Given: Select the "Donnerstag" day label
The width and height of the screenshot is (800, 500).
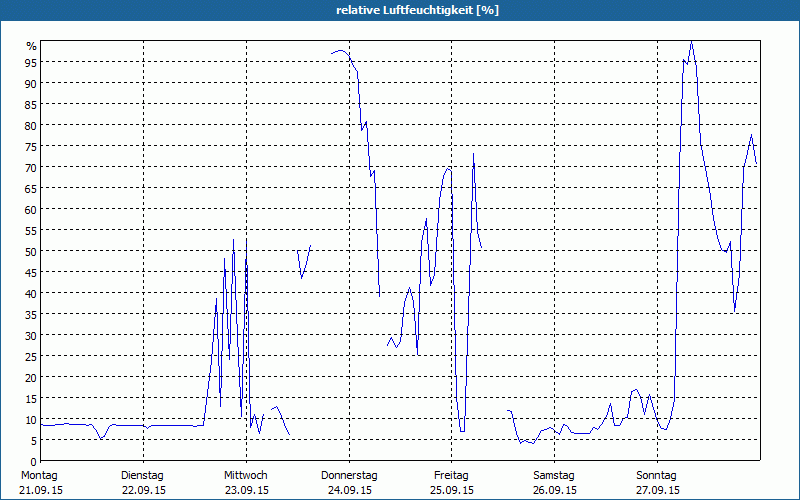Looking at the screenshot, I should pos(349,475).
